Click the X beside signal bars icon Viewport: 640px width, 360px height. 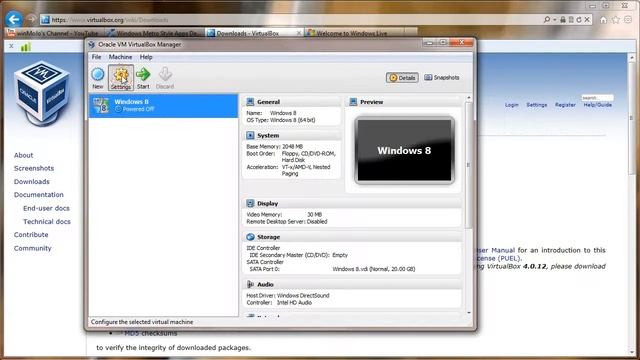click(x=11, y=46)
